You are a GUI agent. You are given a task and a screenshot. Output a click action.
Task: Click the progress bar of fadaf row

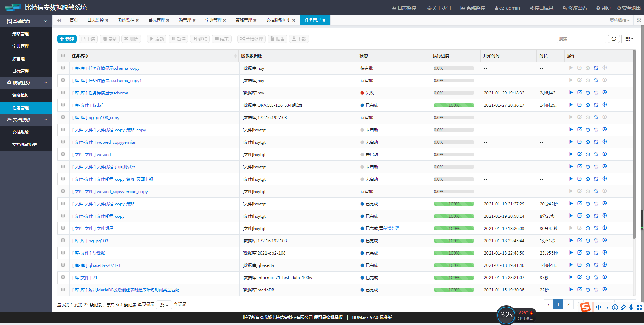click(454, 105)
